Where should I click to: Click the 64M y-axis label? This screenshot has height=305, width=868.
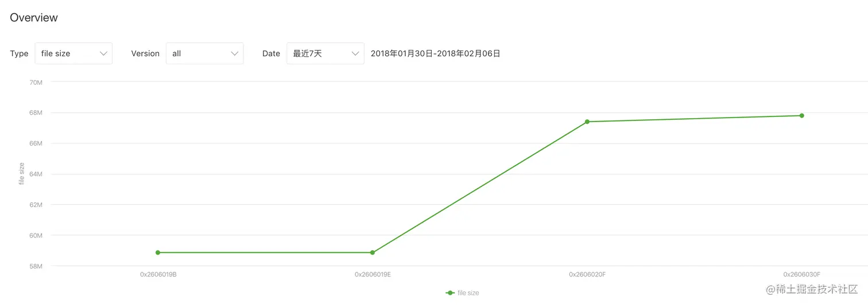click(36, 174)
